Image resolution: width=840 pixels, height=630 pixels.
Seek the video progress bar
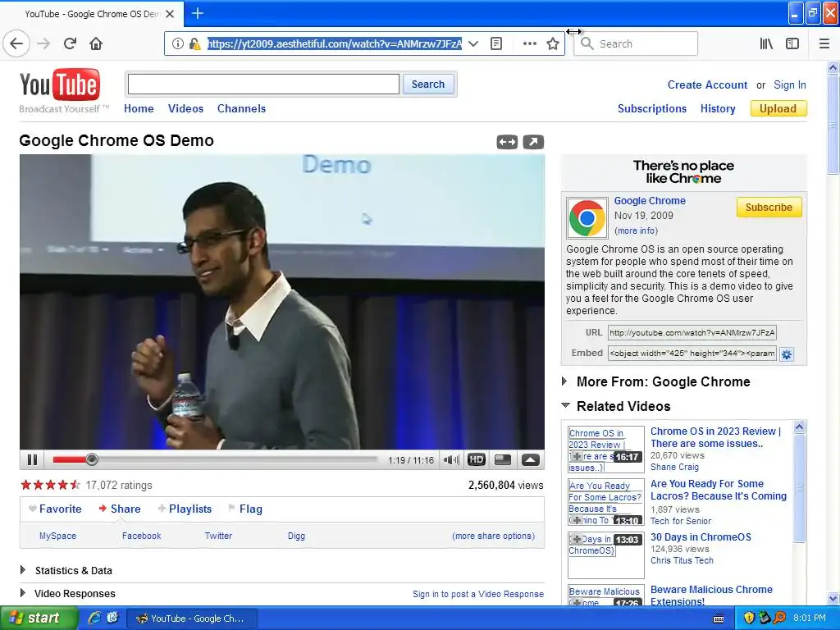tap(215, 459)
